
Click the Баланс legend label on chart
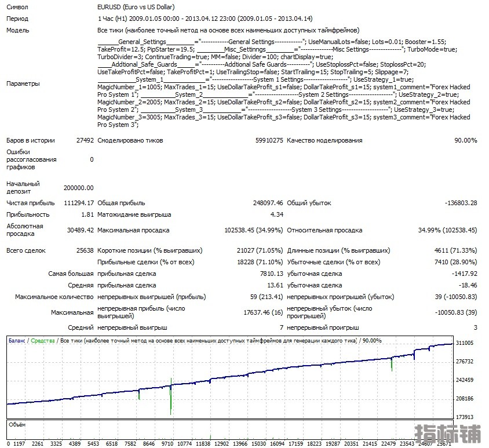[x=17, y=341]
